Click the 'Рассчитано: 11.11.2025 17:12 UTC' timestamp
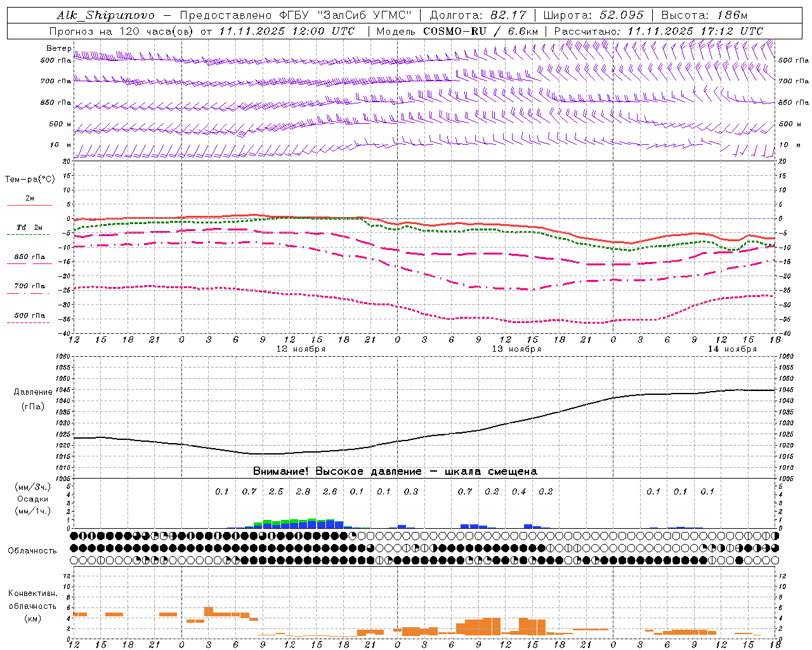This screenshot has width=812, height=650. click(x=658, y=31)
